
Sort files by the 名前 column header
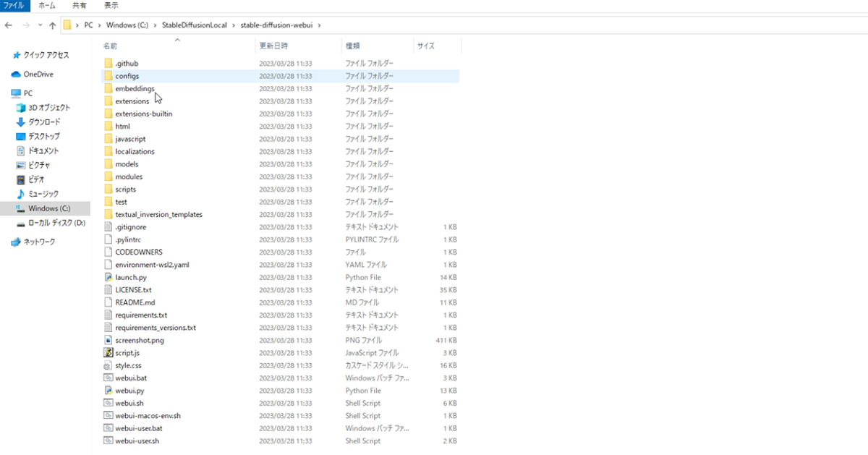click(x=111, y=46)
